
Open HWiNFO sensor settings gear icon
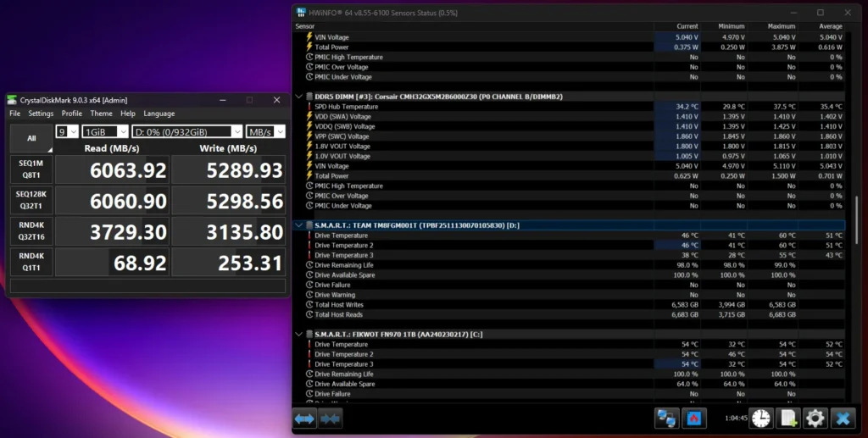coord(815,419)
